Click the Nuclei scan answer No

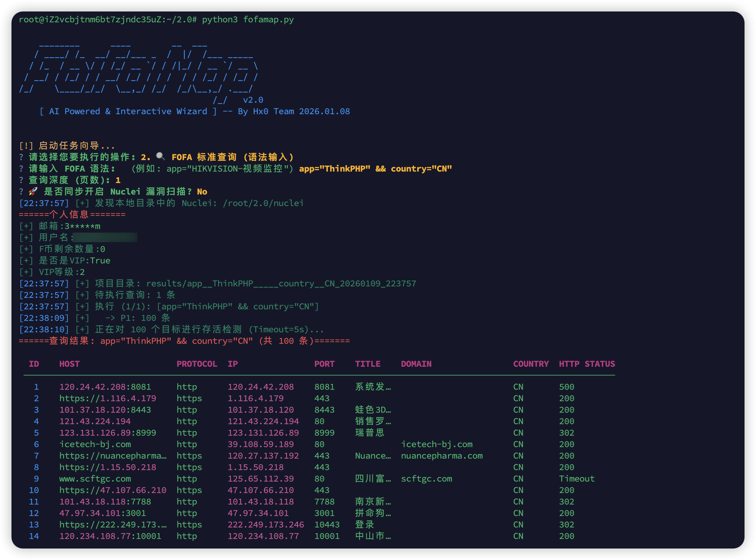(x=202, y=192)
